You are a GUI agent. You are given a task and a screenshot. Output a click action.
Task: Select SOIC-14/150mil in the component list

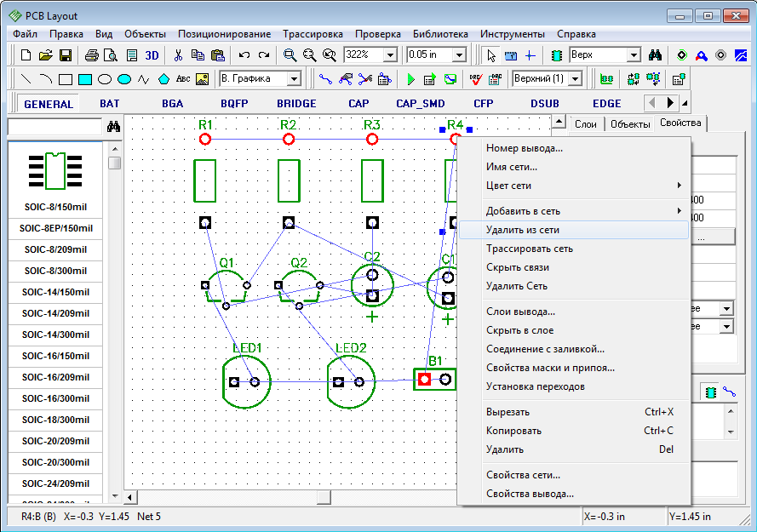55,292
